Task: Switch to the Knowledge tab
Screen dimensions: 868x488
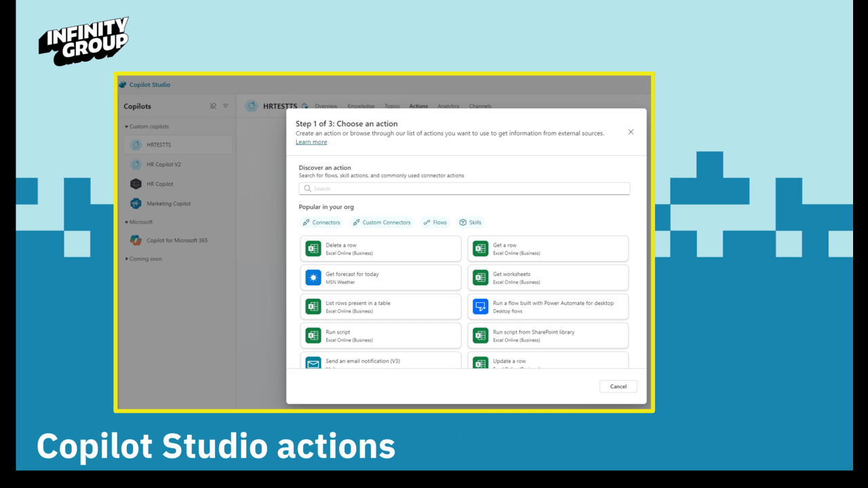Action: (x=361, y=106)
